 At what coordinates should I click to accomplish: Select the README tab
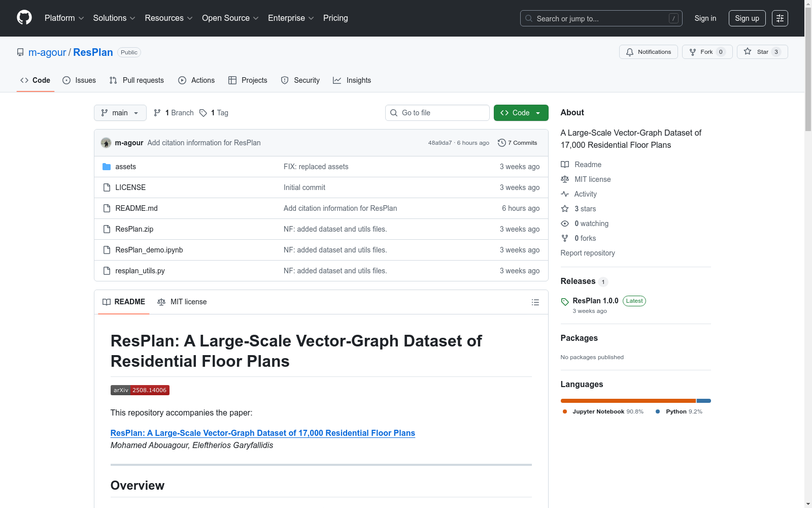124,302
